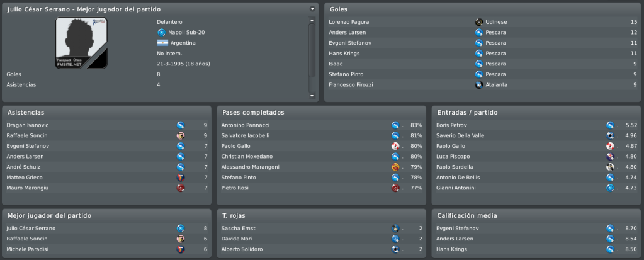The width and height of the screenshot is (644, 260).
Task: Click Udinese club badge beside Lorenzo Pagura
Action: pyautogui.click(x=479, y=22)
